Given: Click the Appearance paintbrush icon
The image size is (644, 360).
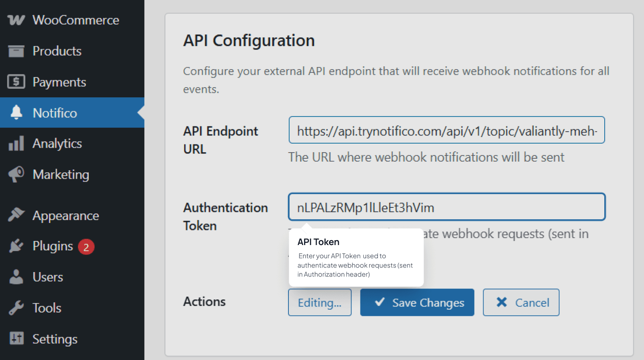Looking at the screenshot, I should click(x=16, y=214).
